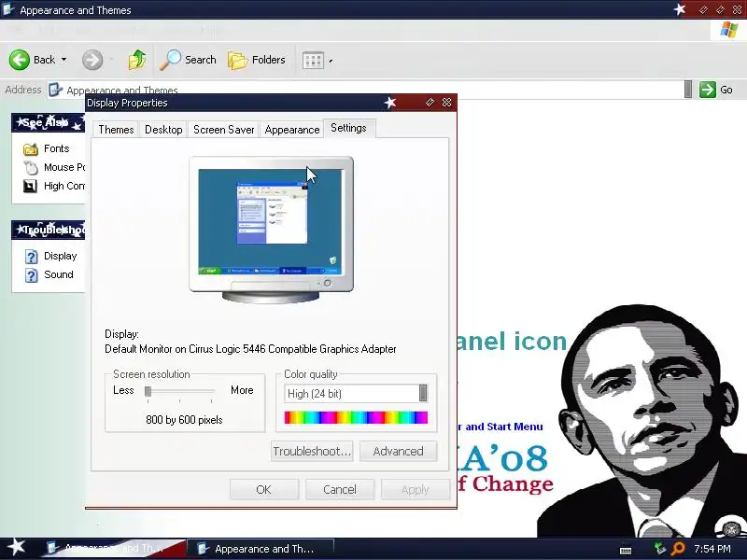Click the address bar Appearance and Themes field

pyautogui.click(x=364, y=90)
